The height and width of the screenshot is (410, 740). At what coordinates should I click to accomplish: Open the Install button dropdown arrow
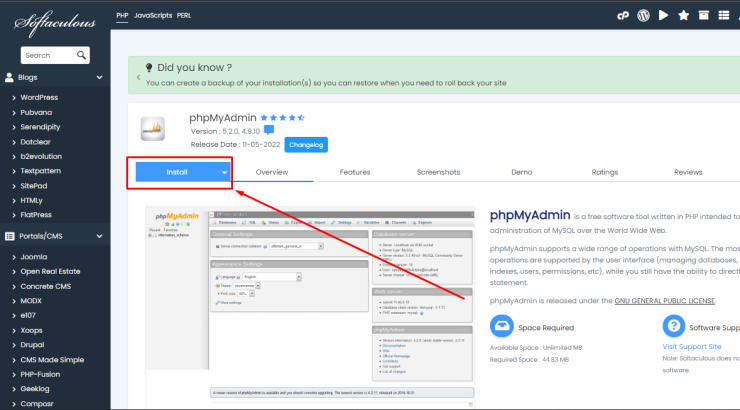(224, 172)
